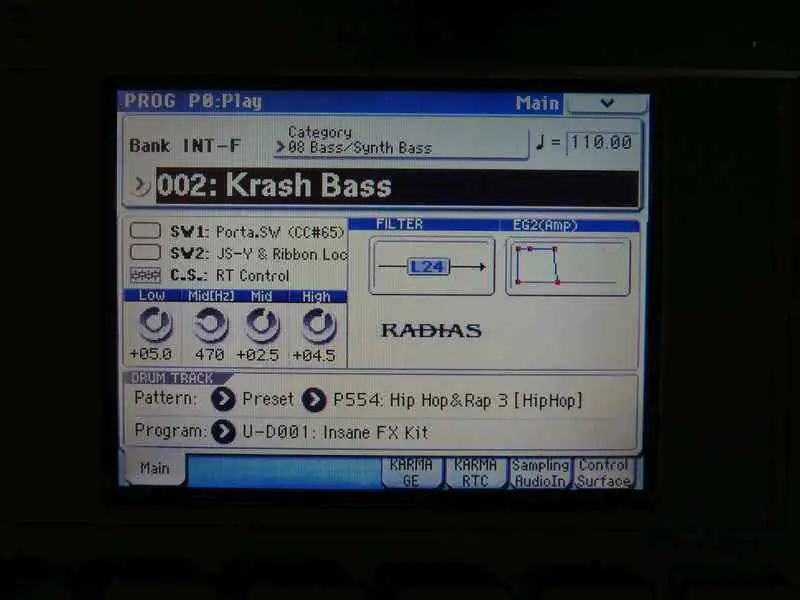Toggle SW1 Porta.SW switch
800x600 pixels.
146,231
